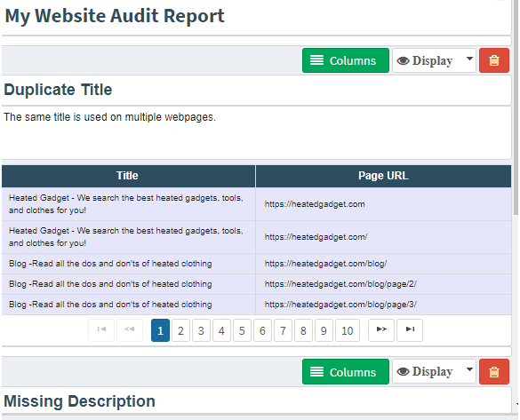Click the trash icon above Missing Description
Screen dimensions: 520x420
pyautogui.click(x=494, y=372)
